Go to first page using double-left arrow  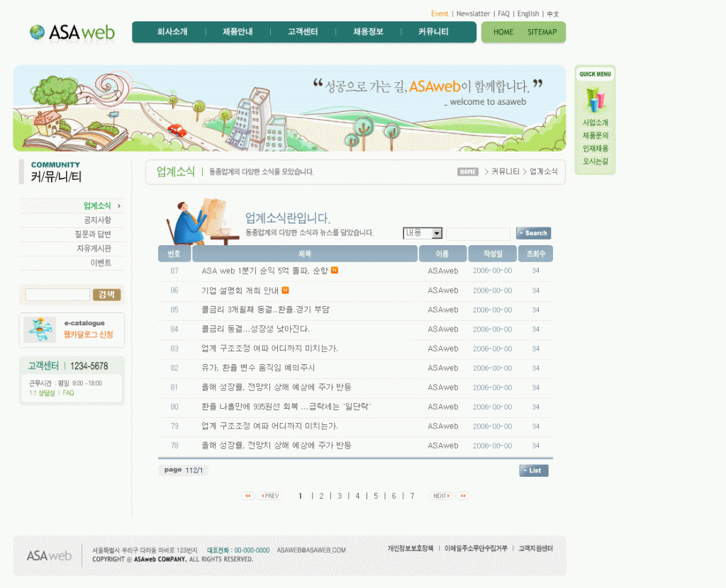click(248, 496)
